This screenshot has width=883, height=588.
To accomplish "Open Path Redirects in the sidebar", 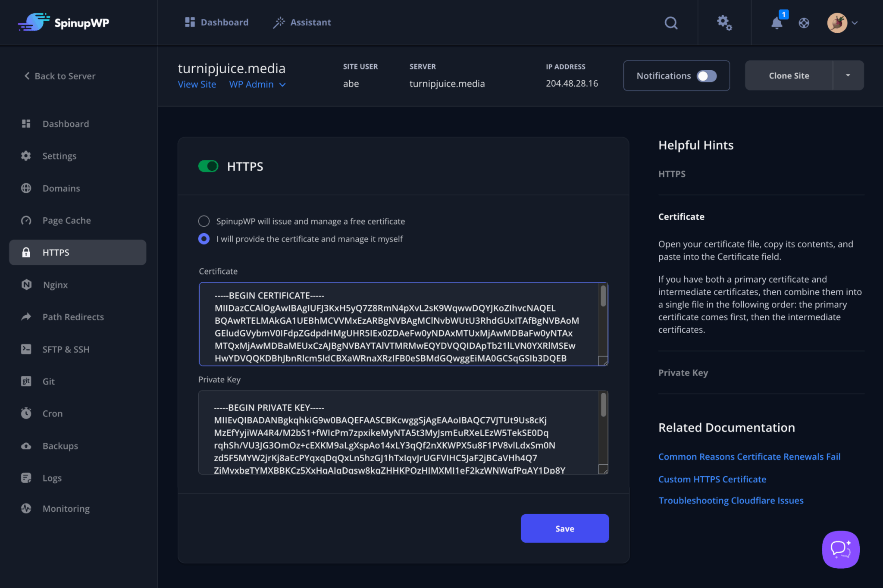I will point(78,317).
